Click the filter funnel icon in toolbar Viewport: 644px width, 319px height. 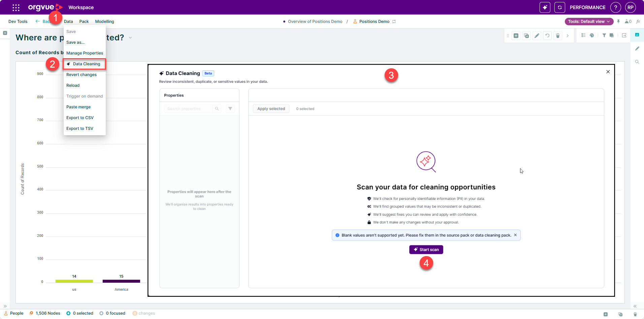[x=604, y=35]
